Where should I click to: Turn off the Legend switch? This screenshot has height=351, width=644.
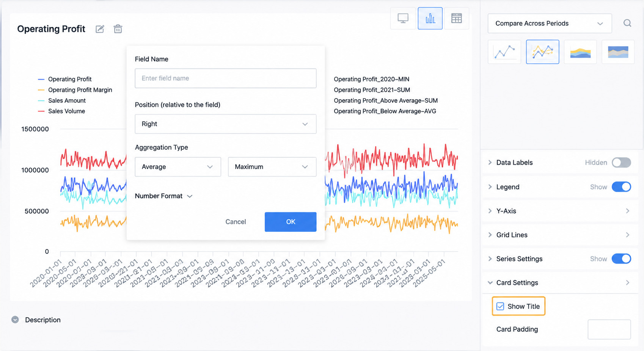pos(621,187)
